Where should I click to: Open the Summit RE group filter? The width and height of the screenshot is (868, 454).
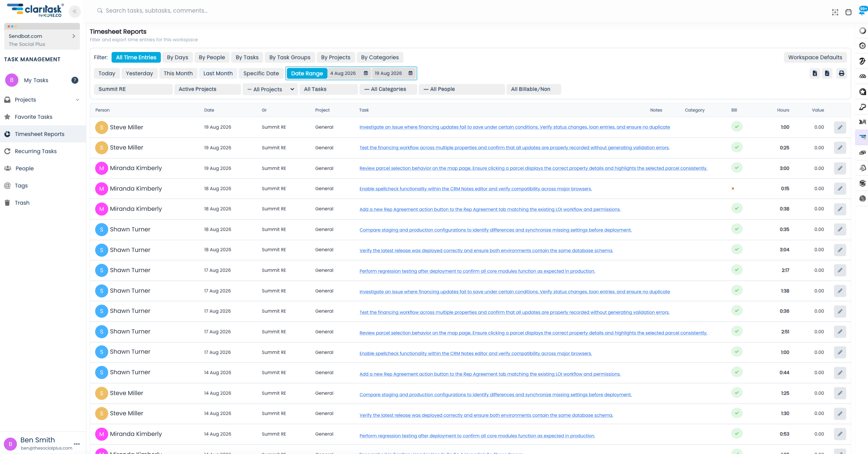coord(133,89)
